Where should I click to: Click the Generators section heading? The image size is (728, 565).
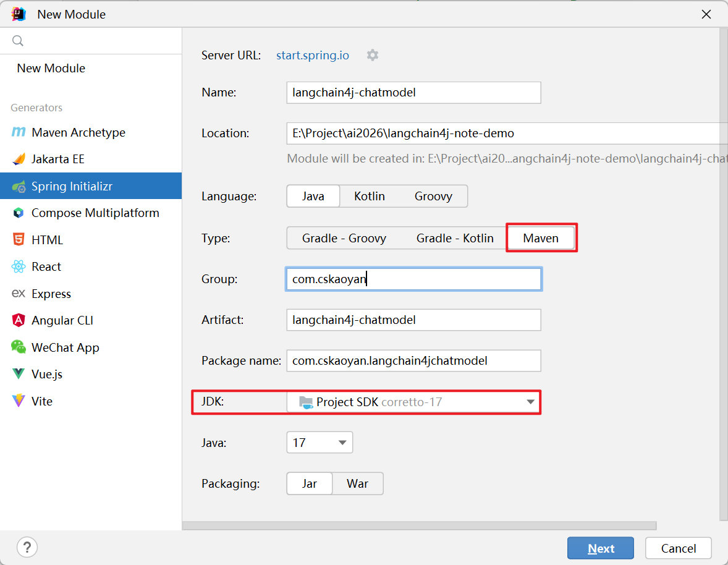click(36, 108)
